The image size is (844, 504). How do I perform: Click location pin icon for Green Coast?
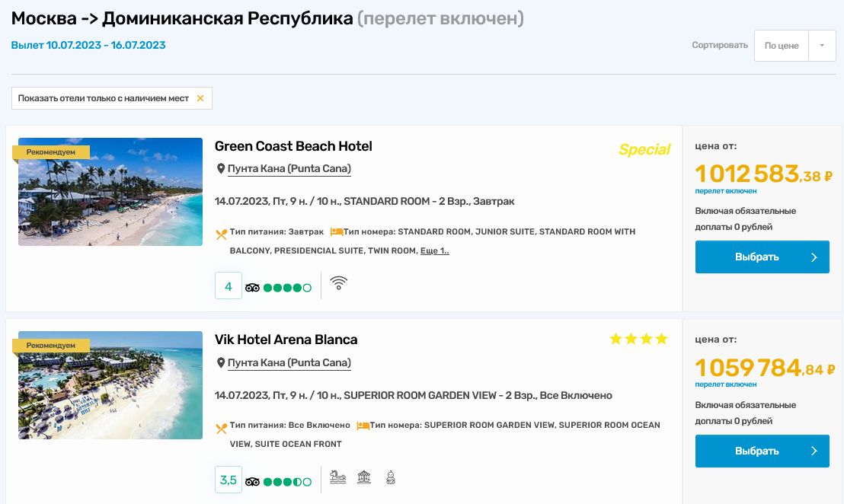221,169
